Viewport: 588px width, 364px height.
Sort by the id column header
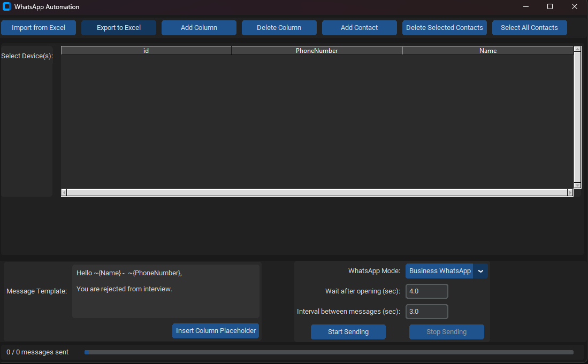[x=146, y=51]
